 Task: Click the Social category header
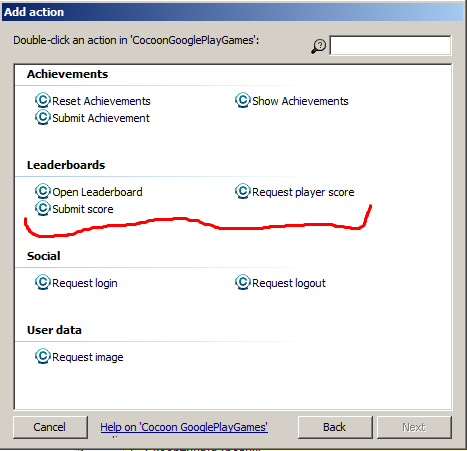[x=44, y=256]
